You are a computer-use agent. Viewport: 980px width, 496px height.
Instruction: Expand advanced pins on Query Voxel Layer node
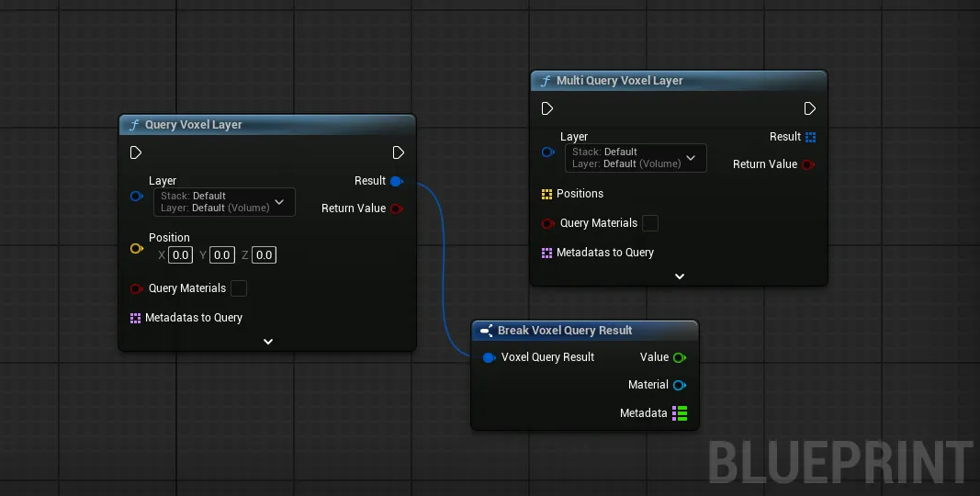[268, 341]
